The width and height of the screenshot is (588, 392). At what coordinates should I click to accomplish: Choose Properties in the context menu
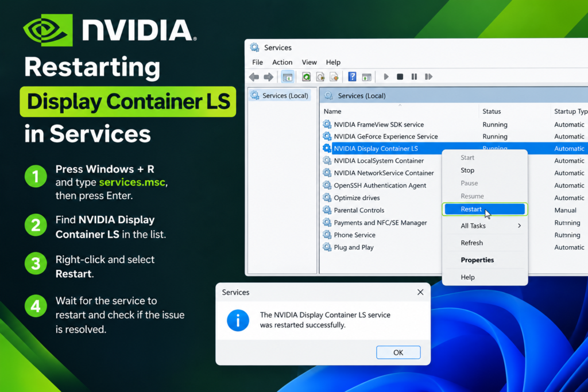coord(485,260)
